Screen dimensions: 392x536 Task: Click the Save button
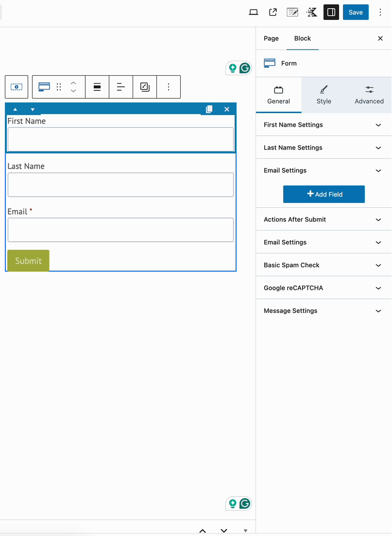[x=356, y=12]
